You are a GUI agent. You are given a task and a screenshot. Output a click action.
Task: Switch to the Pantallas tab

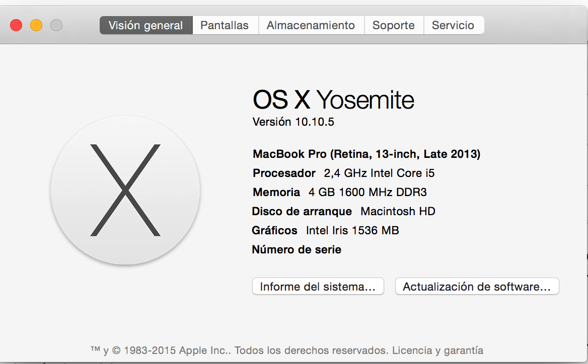(225, 25)
